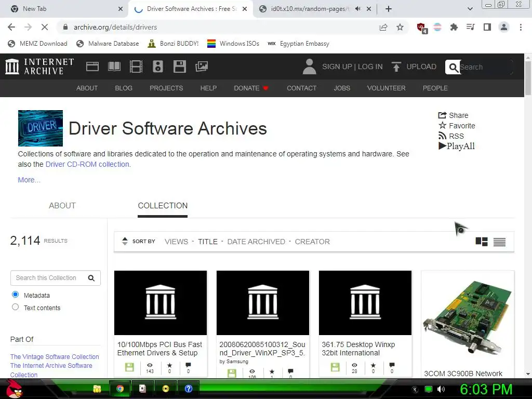Select the Metadata radio button
532x399 pixels.
click(15, 295)
